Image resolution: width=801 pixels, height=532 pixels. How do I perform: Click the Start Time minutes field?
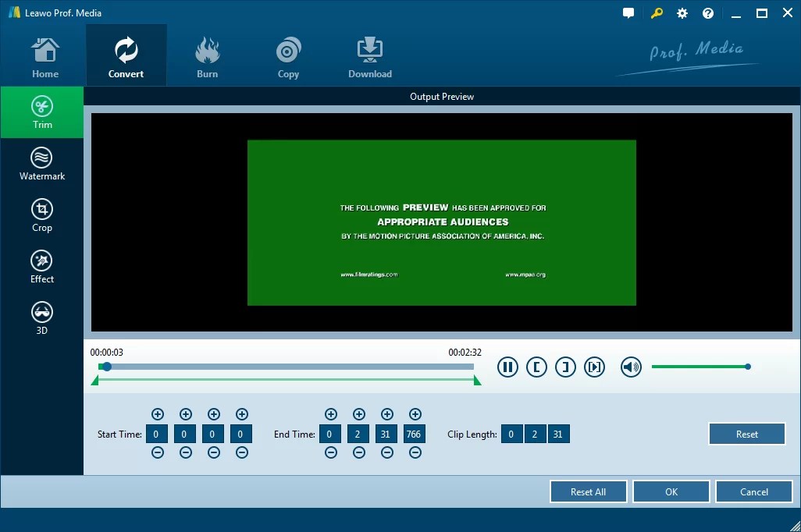185,434
